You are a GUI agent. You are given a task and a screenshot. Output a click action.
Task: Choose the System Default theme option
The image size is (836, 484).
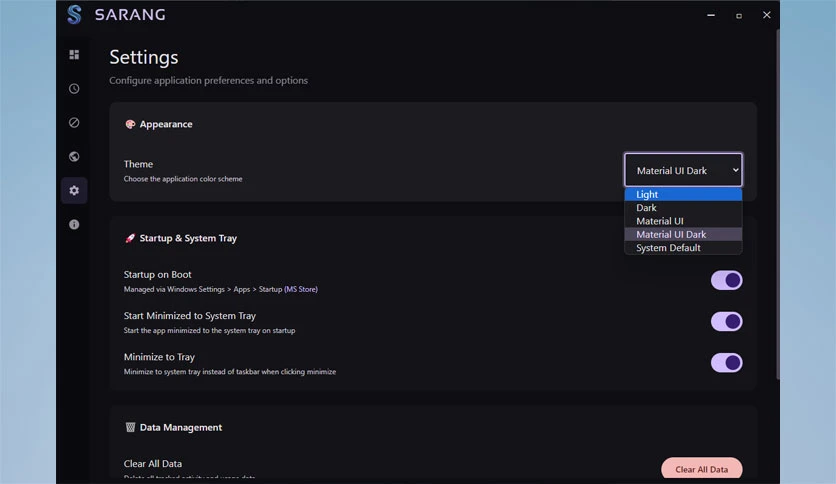[683, 247]
